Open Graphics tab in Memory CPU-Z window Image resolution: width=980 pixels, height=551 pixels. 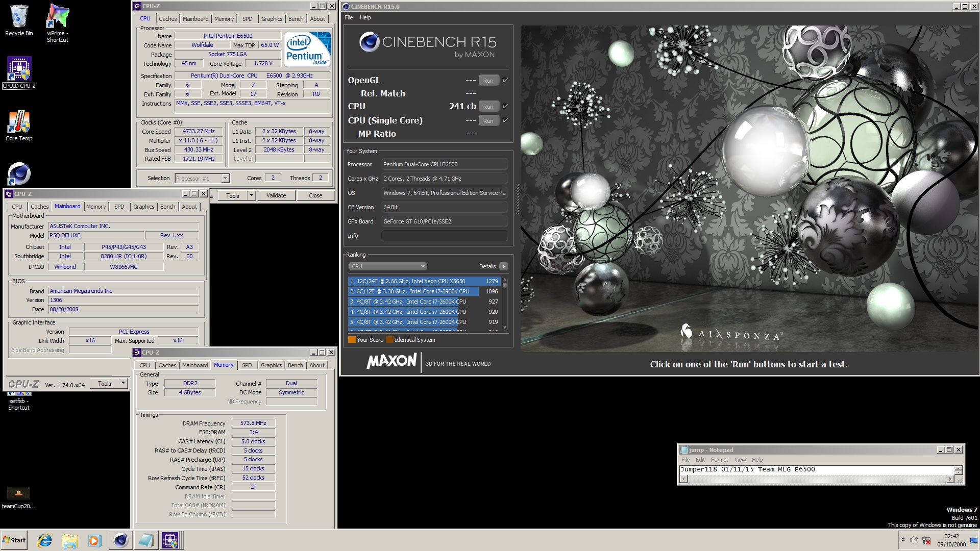click(271, 365)
